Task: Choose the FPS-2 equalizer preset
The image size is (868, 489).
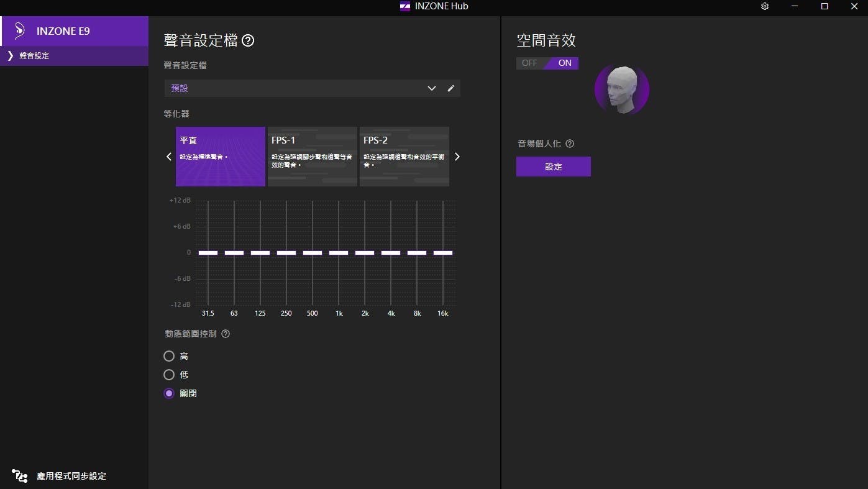Action: click(404, 157)
